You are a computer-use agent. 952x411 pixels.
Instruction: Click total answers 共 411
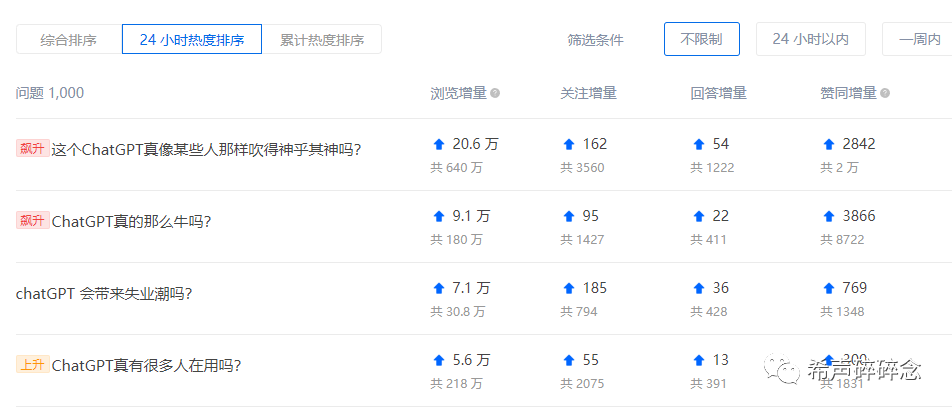(x=709, y=240)
